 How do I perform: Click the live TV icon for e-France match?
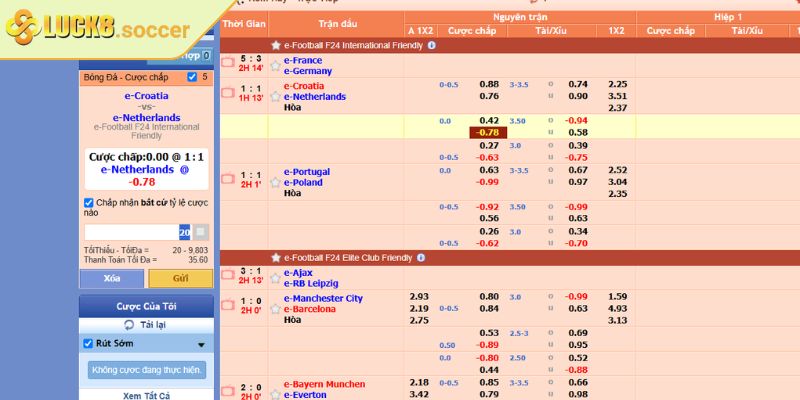point(227,64)
